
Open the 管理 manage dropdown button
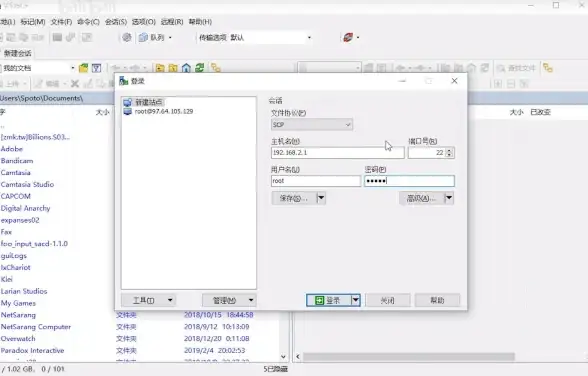[229, 300]
